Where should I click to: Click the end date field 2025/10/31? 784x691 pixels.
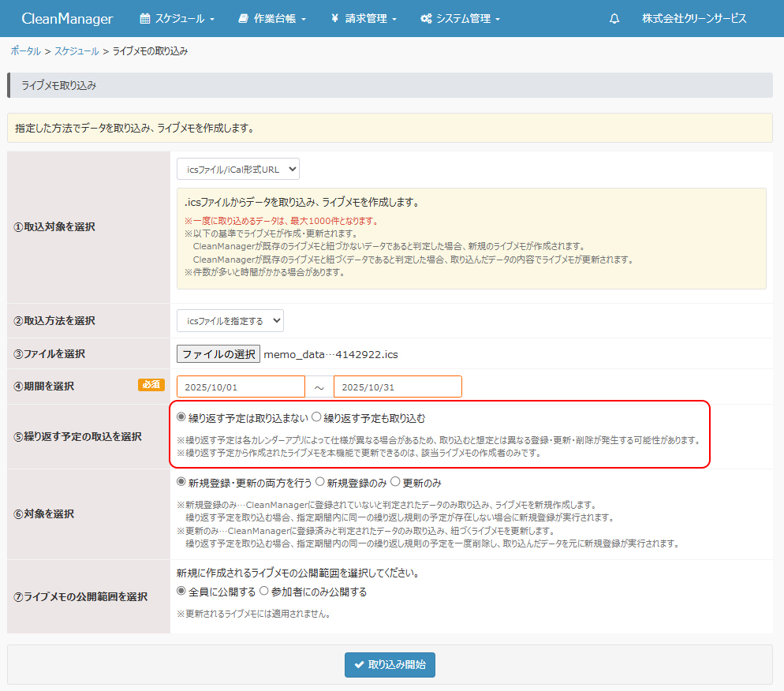pos(398,387)
